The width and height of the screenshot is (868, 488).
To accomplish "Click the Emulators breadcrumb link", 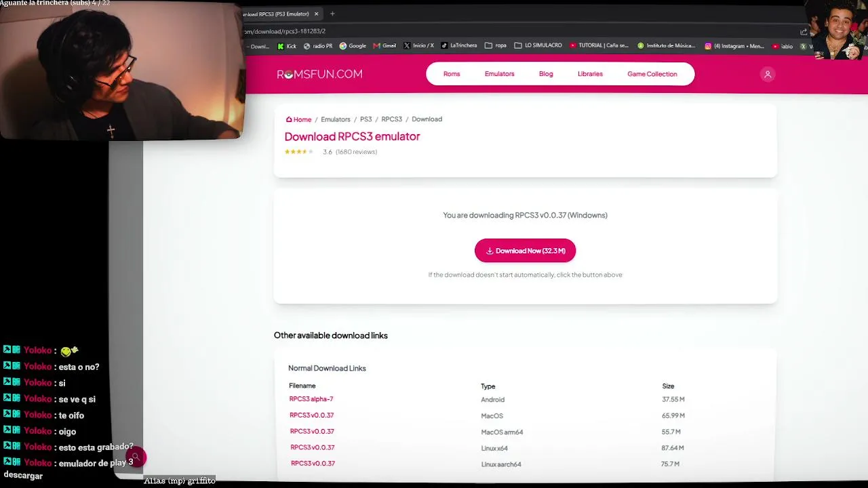I will [336, 119].
